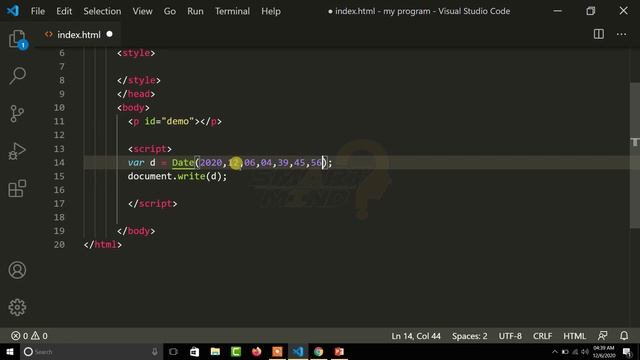This screenshot has height=360, width=640.
Task: Click Visual Studio Code taskbar icon
Action: coord(298,351)
